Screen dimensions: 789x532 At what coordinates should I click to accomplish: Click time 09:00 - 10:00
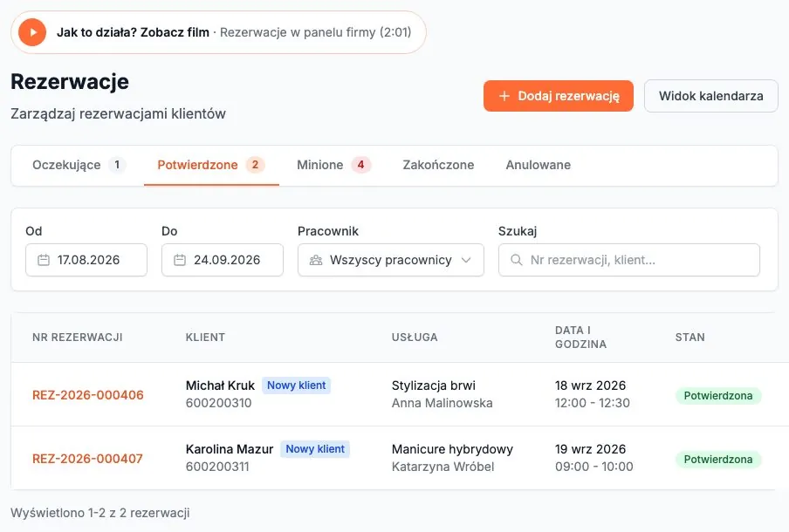point(594,467)
